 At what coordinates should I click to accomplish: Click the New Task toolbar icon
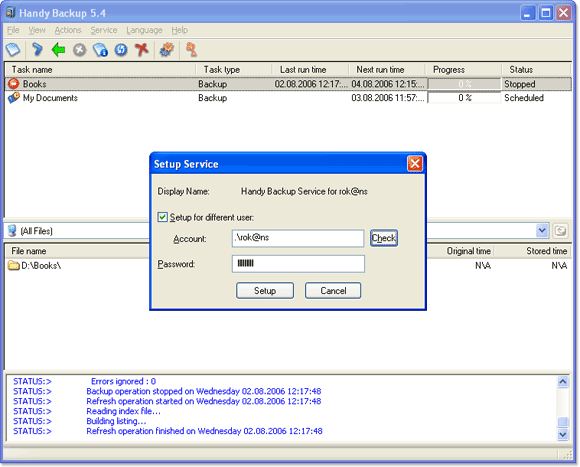tap(13, 49)
